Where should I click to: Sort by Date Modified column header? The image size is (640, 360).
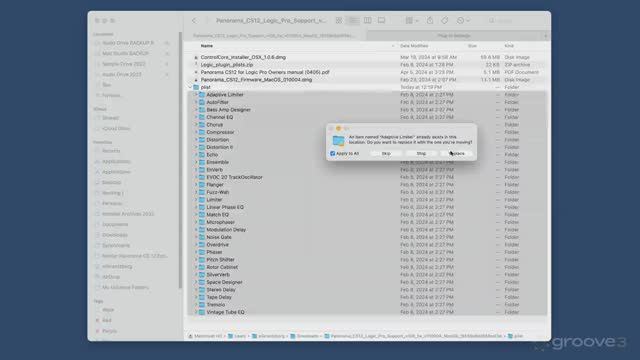pos(414,46)
